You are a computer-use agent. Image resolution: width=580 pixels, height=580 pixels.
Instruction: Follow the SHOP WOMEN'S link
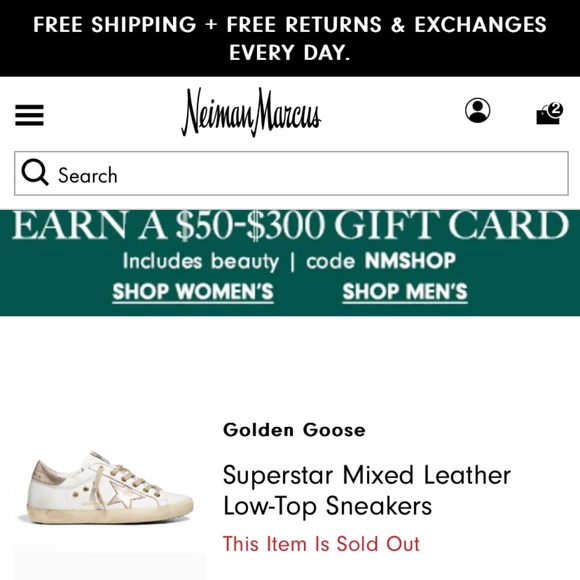[193, 292]
